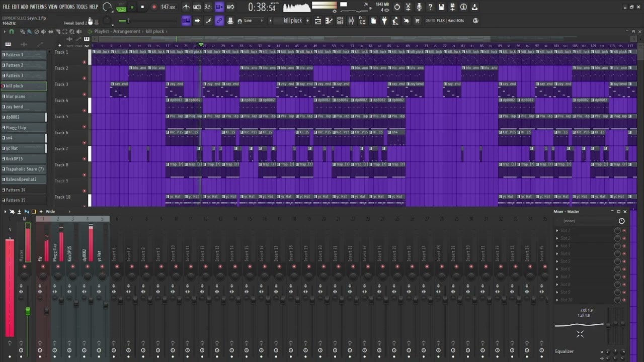Toggle overdub blend recording icon
The height and width of the screenshot is (362, 644).
[x=219, y=7]
